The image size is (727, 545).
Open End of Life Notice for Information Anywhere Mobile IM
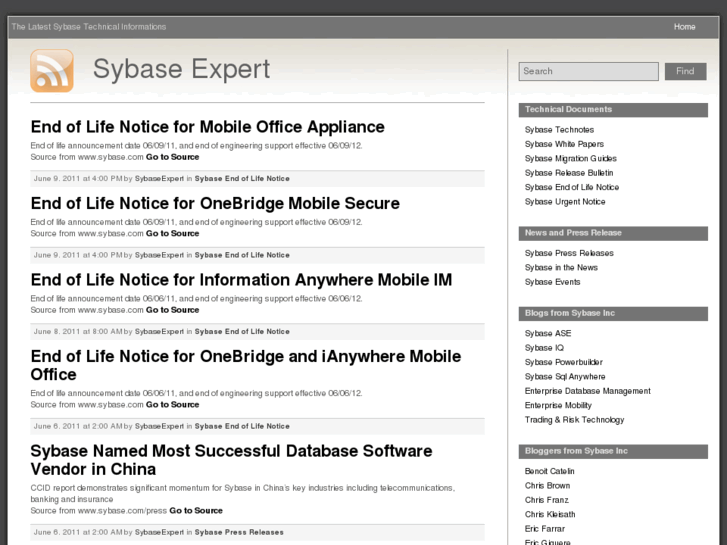coord(241,280)
